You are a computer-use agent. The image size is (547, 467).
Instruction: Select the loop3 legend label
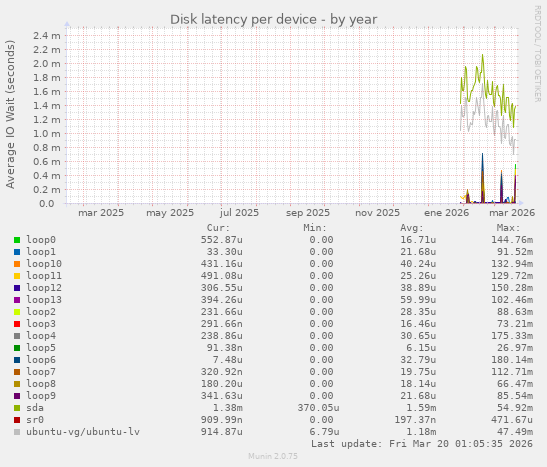coord(41,324)
